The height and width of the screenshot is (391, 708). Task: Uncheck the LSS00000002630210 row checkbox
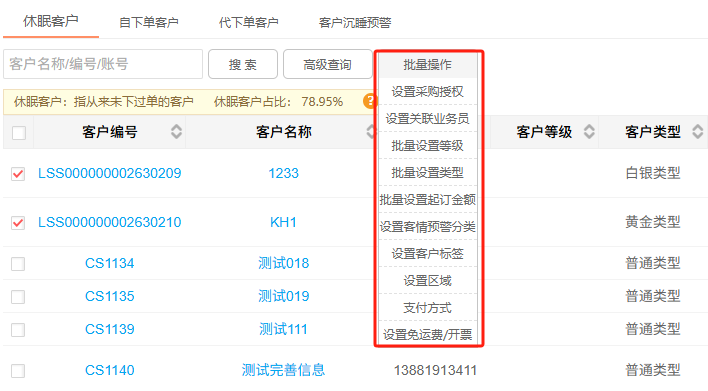tap(18, 223)
